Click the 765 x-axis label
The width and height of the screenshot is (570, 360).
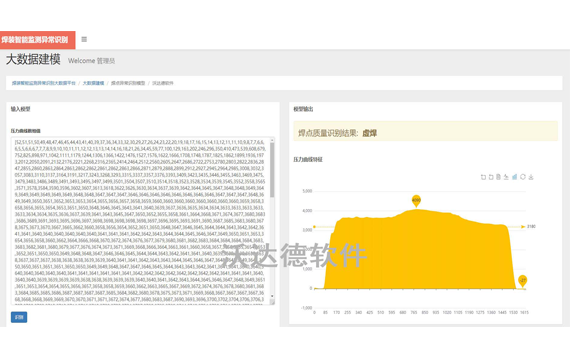click(x=414, y=313)
